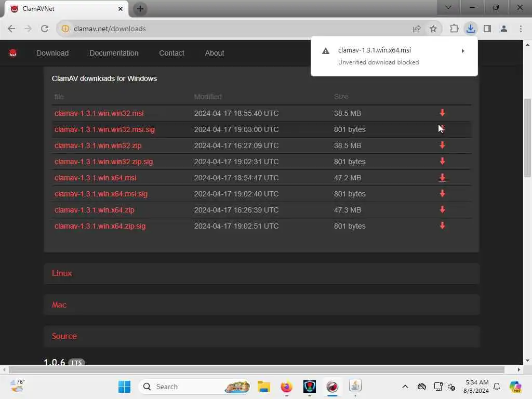Click 'ClamAV downloads for Windows' heading
The height and width of the screenshot is (399, 532).
pyautogui.click(x=104, y=78)
